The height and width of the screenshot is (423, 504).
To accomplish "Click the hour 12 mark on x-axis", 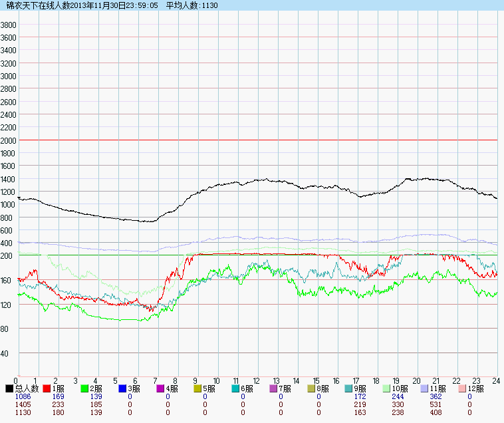I will (257, 381).
